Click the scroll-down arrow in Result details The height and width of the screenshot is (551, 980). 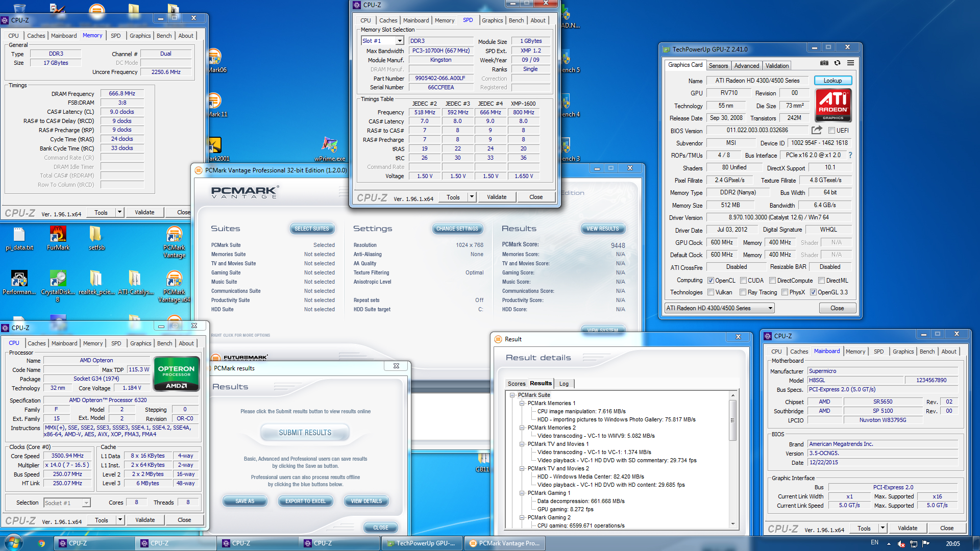733,524
